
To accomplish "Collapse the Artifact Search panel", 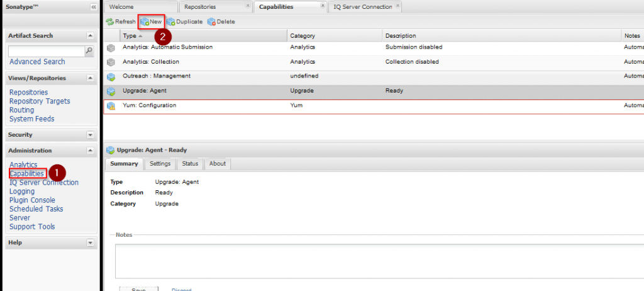I will tap(90, 36).
